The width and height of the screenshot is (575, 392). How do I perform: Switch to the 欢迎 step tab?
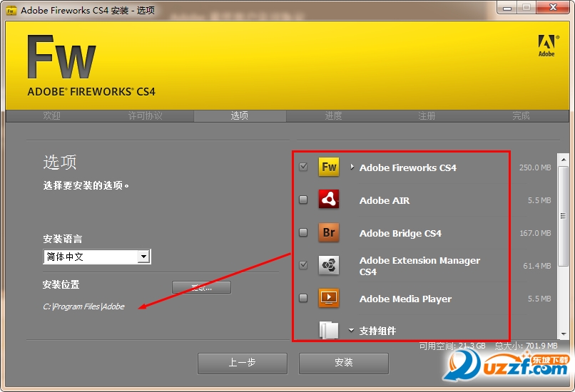tap(51, 115)
